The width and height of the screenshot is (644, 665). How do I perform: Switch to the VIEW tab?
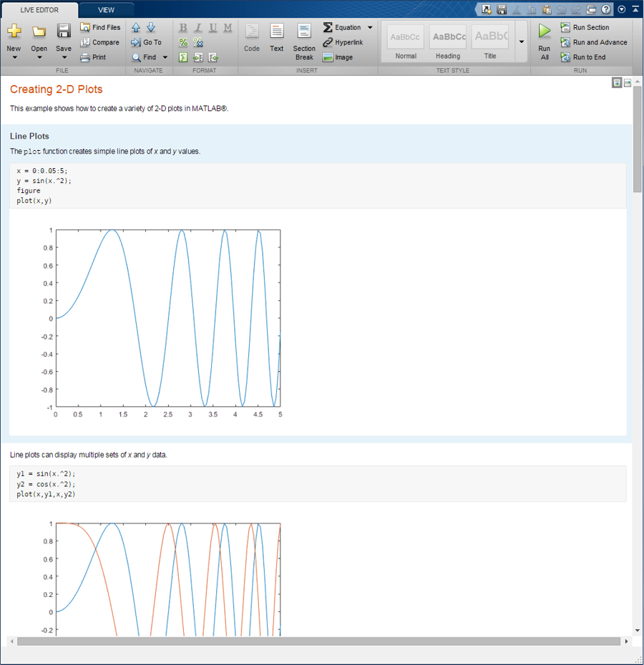click(x=106, y=10)
